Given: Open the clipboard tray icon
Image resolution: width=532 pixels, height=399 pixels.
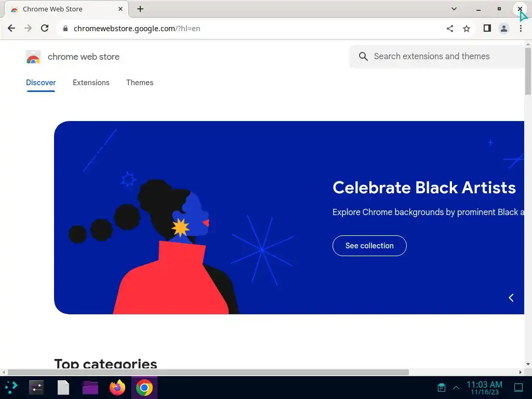Looking at the screenshot, I should [442, 388].
